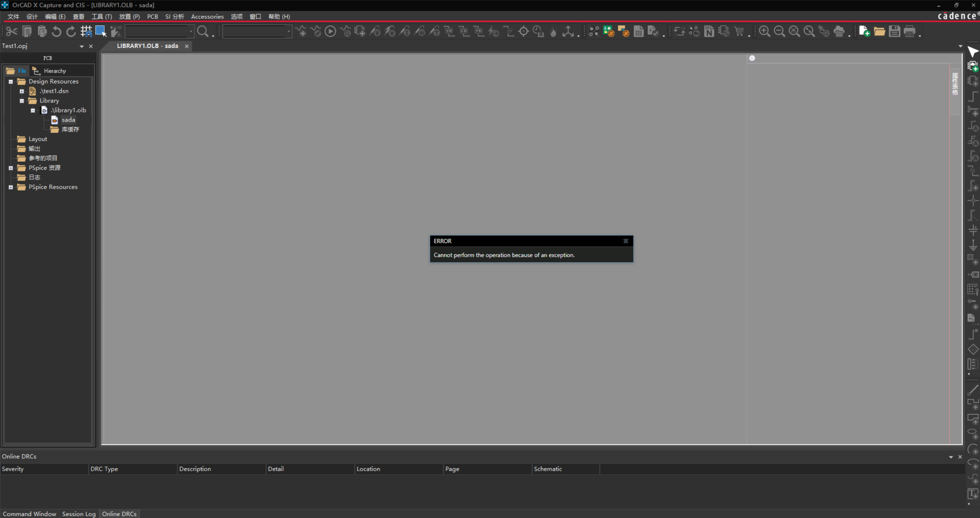Click the zoom out magnifier icon
The height and width of the screenshot is (518, 980).
pyautogui.click(x=779, y=31)
